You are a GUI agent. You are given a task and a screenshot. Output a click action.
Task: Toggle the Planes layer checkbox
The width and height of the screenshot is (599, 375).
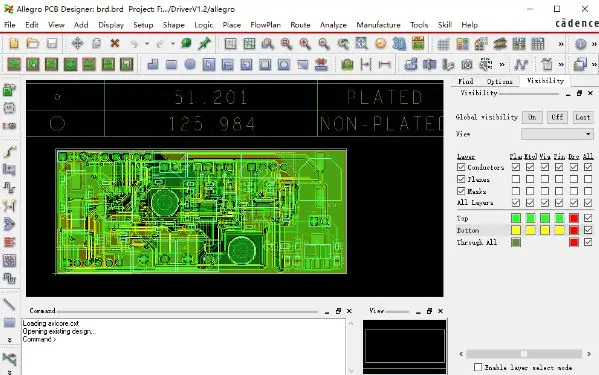(461, 179)
